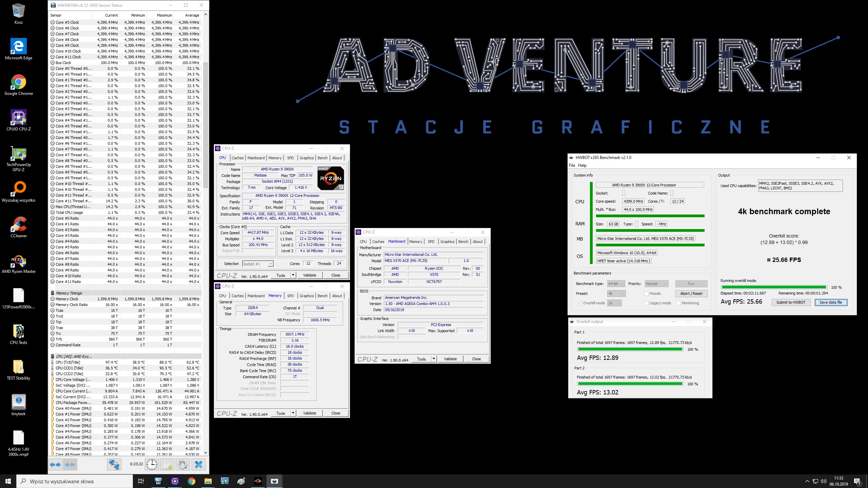Switch to Bench tab in CPU-Z CPU window
868x488 pixels.
pyautogui.click(x=322, y=158)
